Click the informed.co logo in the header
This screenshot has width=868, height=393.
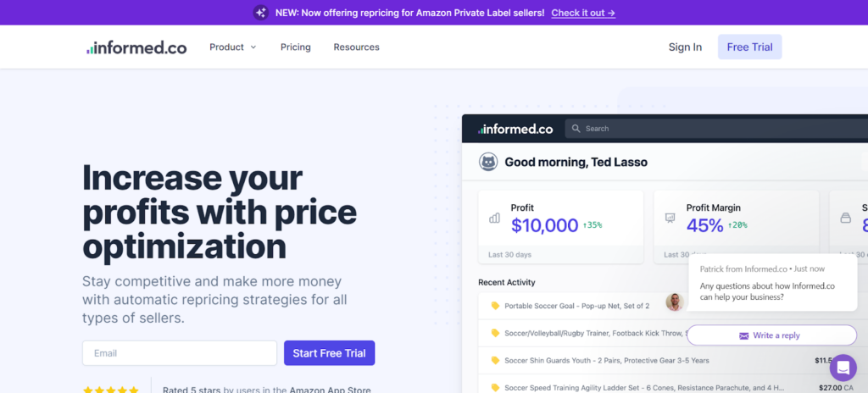tap(136, 47)
